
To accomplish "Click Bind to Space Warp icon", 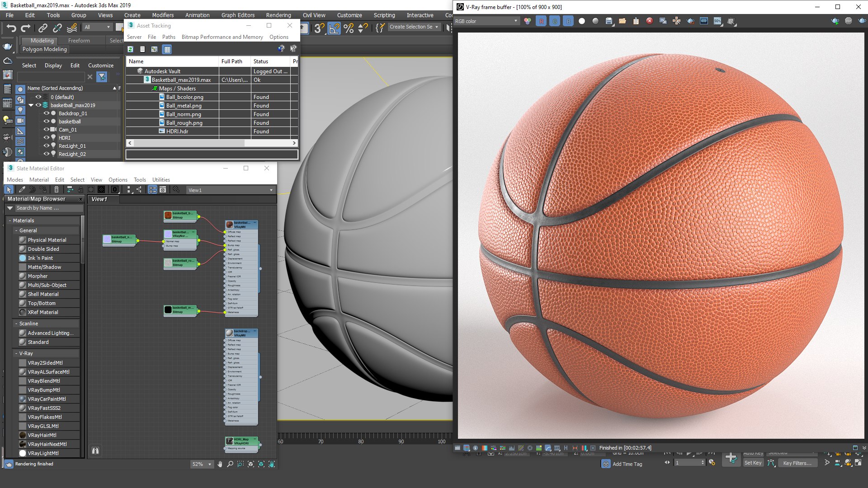I will point(72,28).
